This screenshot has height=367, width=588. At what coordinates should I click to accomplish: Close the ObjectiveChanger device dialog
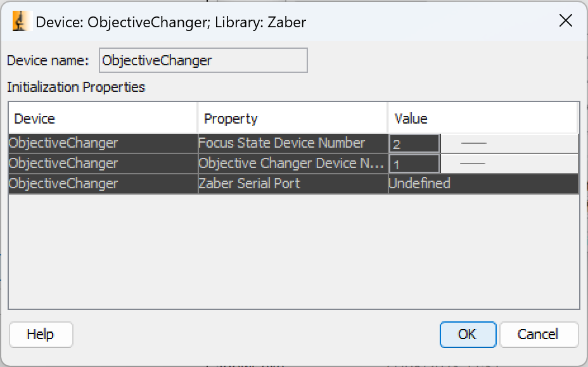(x=565, y=20)
